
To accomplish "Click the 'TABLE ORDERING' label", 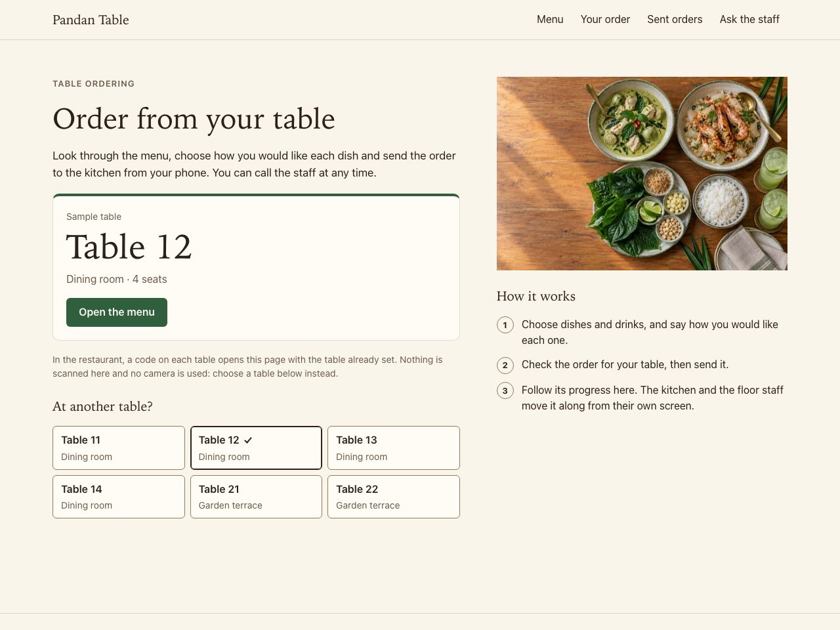I will pyautogui.click(x=93, y=83).
